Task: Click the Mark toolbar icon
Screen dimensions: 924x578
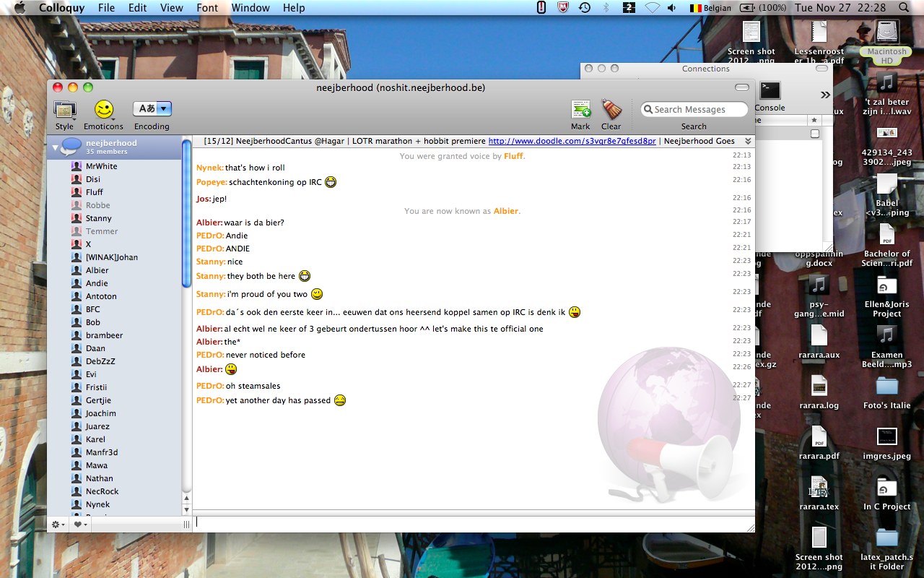Action: pyautogui.click(x=580, y=110)
